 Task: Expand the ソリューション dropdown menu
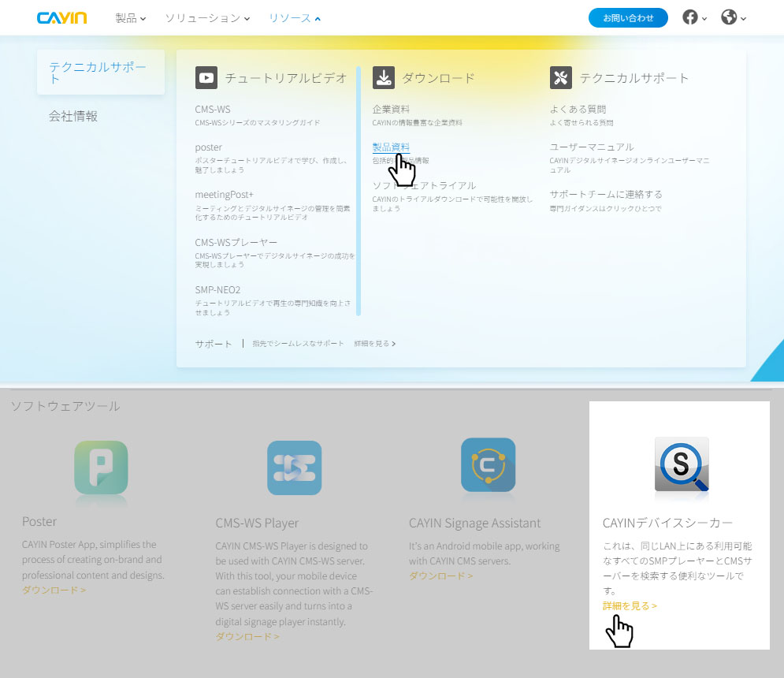(x=207, y=18)
